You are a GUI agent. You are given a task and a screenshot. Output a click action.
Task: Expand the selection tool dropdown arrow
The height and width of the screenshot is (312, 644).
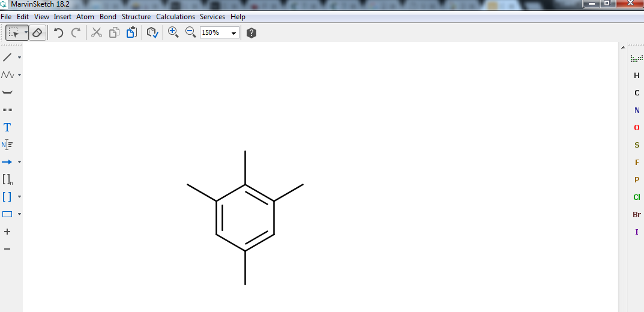26,33
